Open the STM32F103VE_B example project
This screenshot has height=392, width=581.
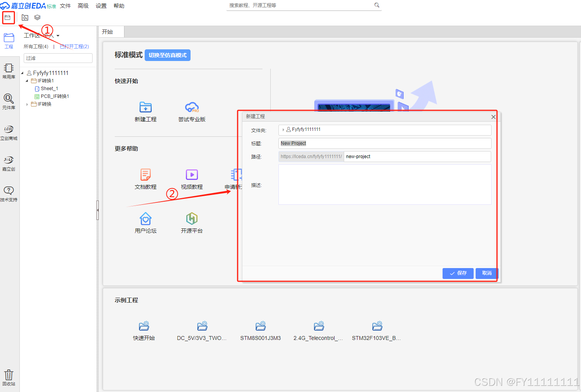click(x=377, y=331)
